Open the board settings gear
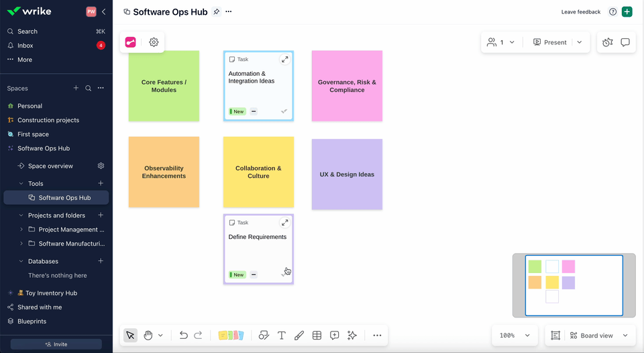This screenshot has width=644, height=353. click(154, 42)
